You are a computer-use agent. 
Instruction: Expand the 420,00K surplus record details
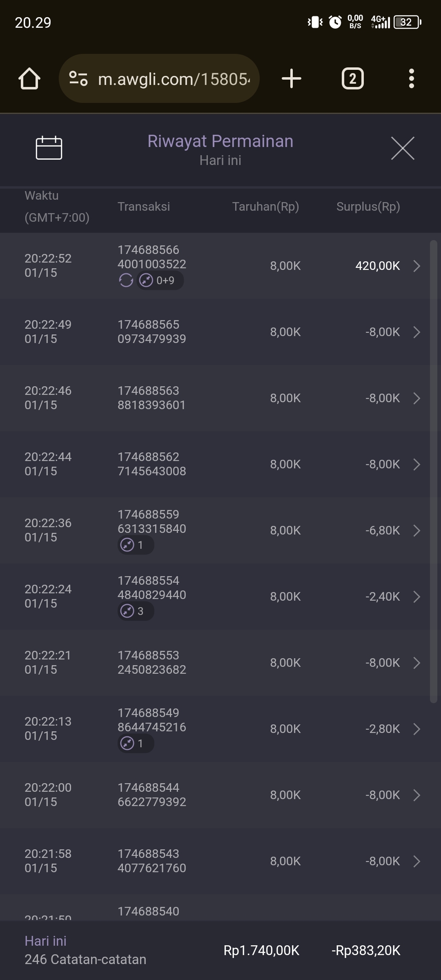[x=416, y=266]
